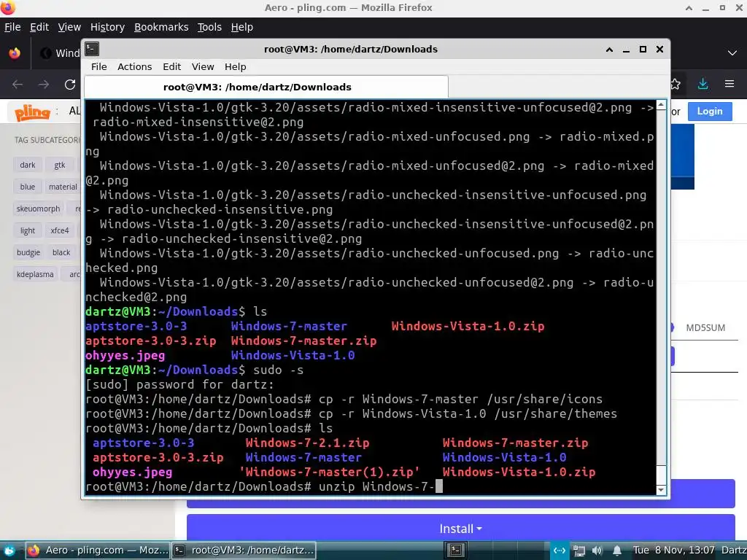This screenshot has height=560, width=747.
Task: Bookmark page with star icon
Action: coord(676,85)
